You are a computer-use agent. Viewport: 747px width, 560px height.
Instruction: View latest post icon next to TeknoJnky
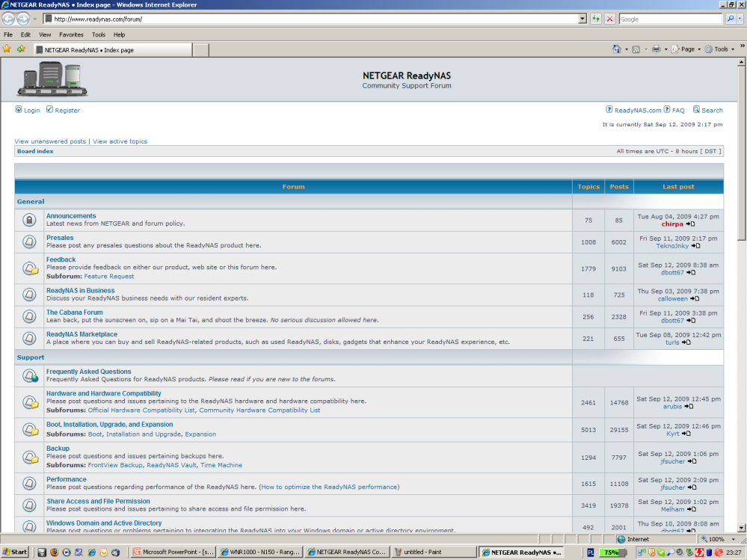click(695, 246)
